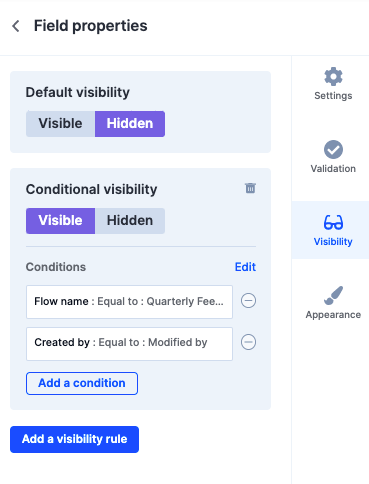
Task: Open the Created by condition box
Action: coord(129,344)
